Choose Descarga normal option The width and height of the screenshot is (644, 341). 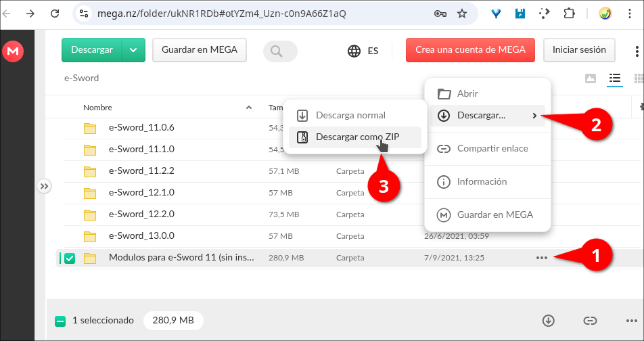pos(355,116)
